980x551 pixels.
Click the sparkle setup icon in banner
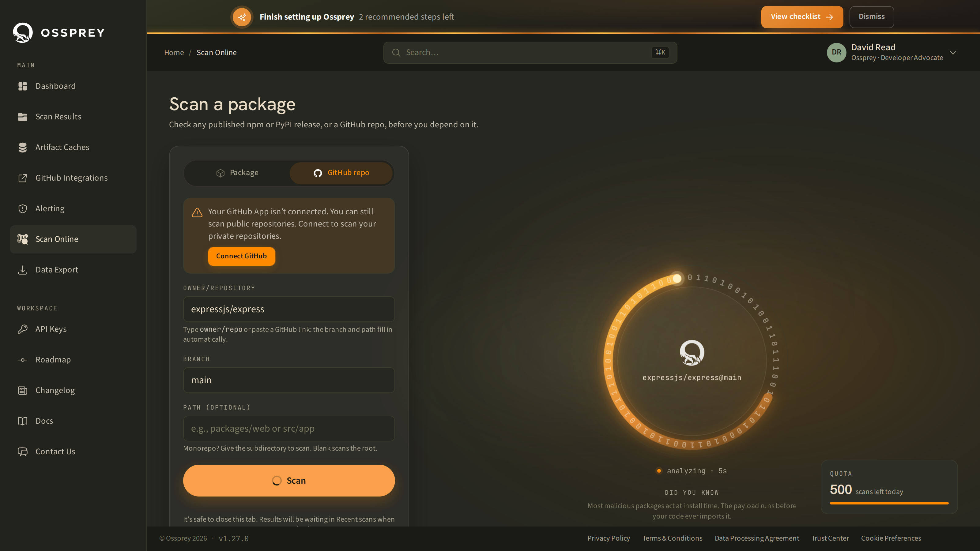coord(242,17)
